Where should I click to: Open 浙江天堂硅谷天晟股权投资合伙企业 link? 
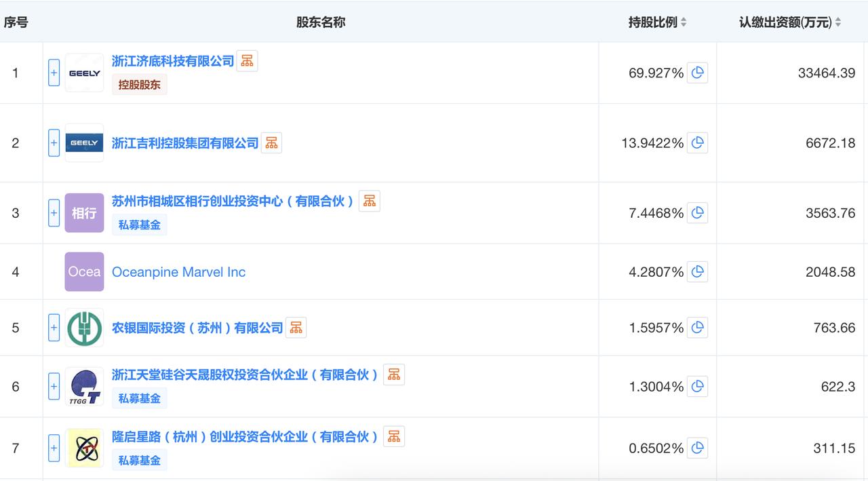click(x=245, y=374)
